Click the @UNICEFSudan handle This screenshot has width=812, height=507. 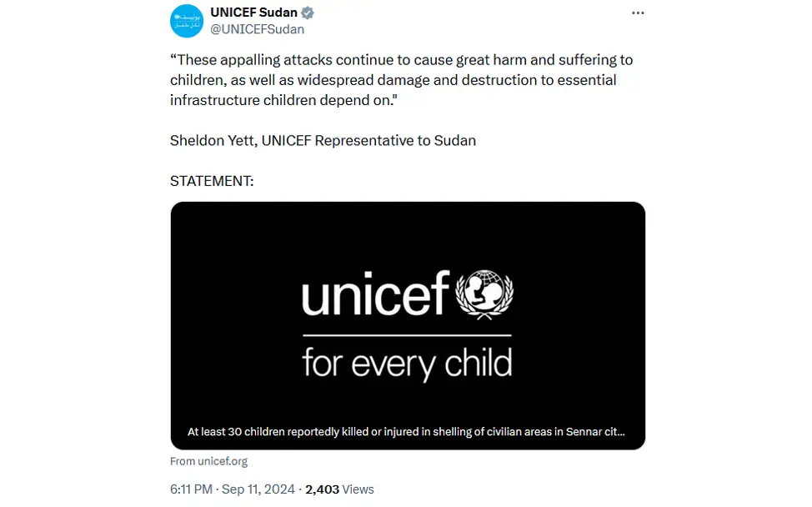[258, 28]
